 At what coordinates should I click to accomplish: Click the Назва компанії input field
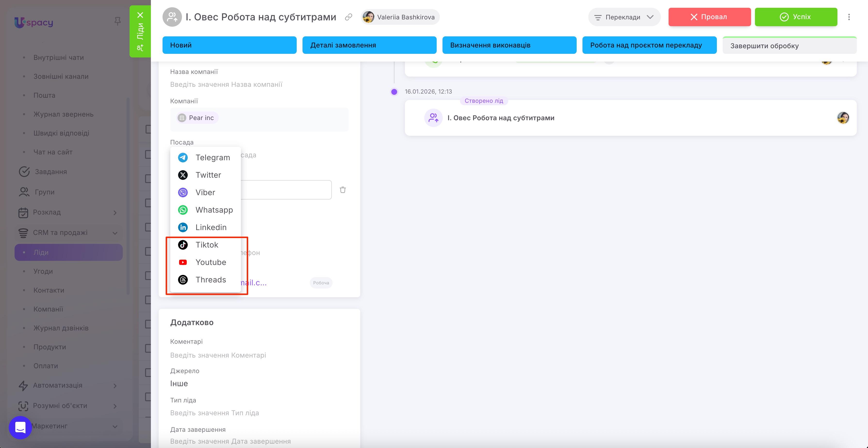[x=260, y=84]
